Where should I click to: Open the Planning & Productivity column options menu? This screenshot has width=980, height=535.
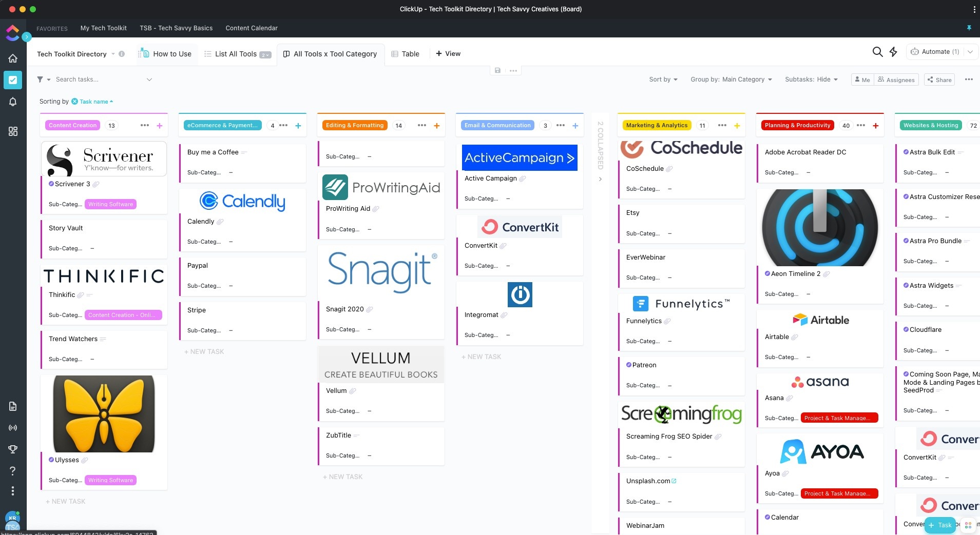pos(861,125)
